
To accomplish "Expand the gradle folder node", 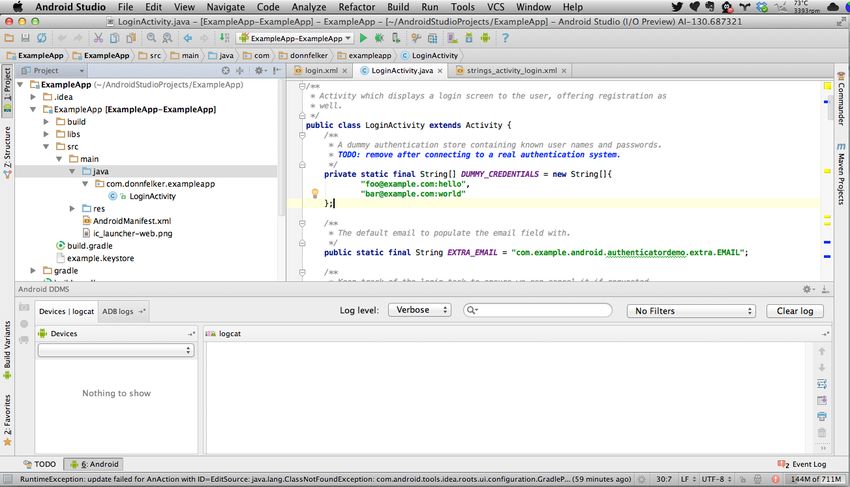I will tap(33, 271).
